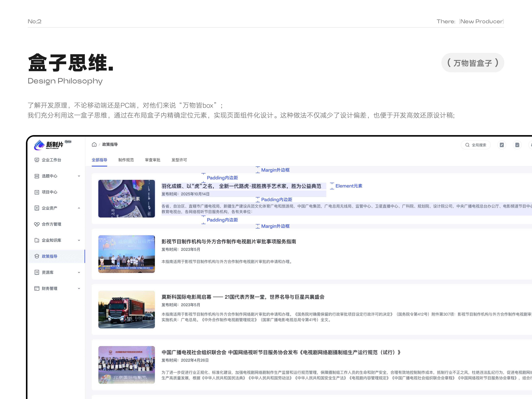
Task: Click the checkmark task icon in header
Action: (517, 145)
